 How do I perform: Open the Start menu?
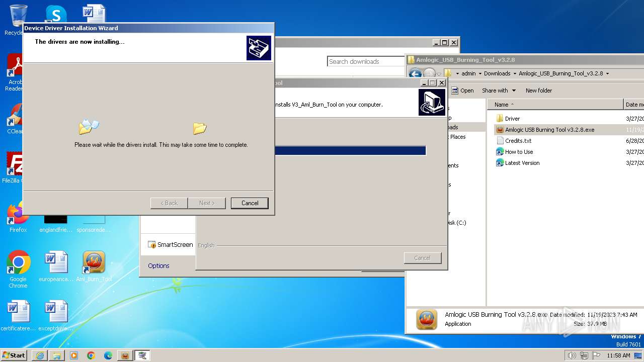14,355
